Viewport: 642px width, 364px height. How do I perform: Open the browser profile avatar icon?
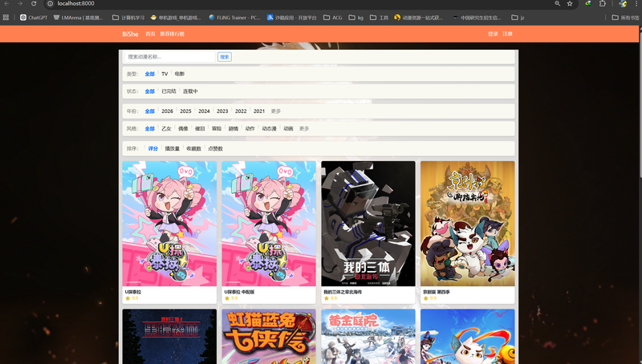623,3
